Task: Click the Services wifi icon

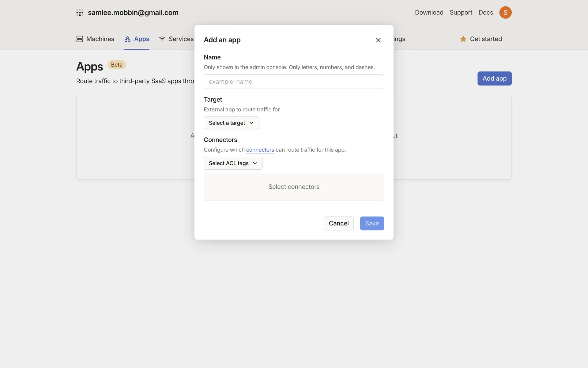Action: (162, 39)
